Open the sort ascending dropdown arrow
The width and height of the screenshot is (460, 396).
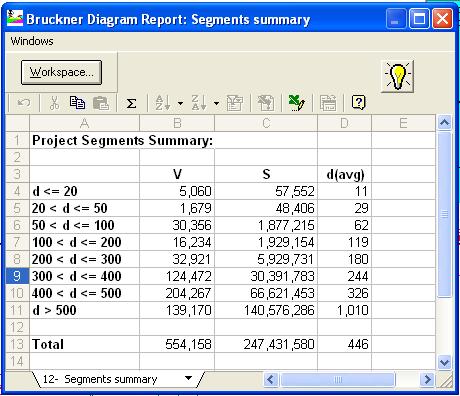click(x=180, y=103)
